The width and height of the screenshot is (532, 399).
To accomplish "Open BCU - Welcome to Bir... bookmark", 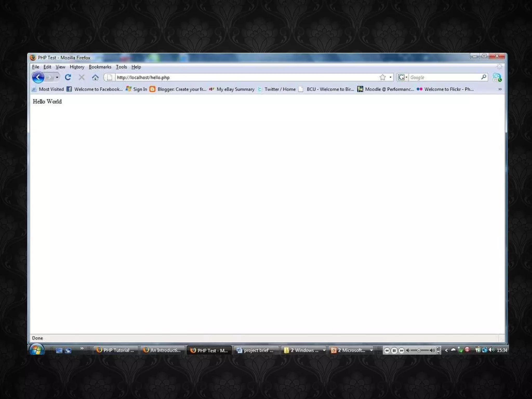I will (326, 89).
